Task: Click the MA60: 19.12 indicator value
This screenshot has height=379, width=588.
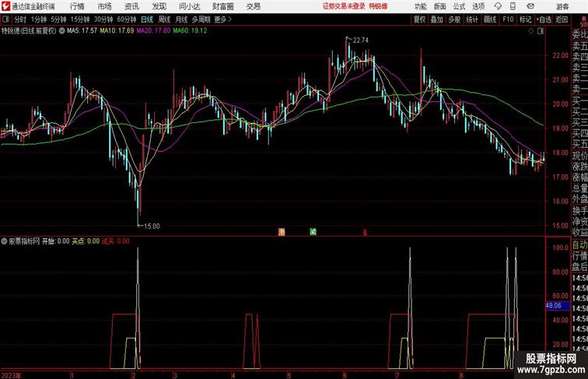Action: [x=190, y=31]
